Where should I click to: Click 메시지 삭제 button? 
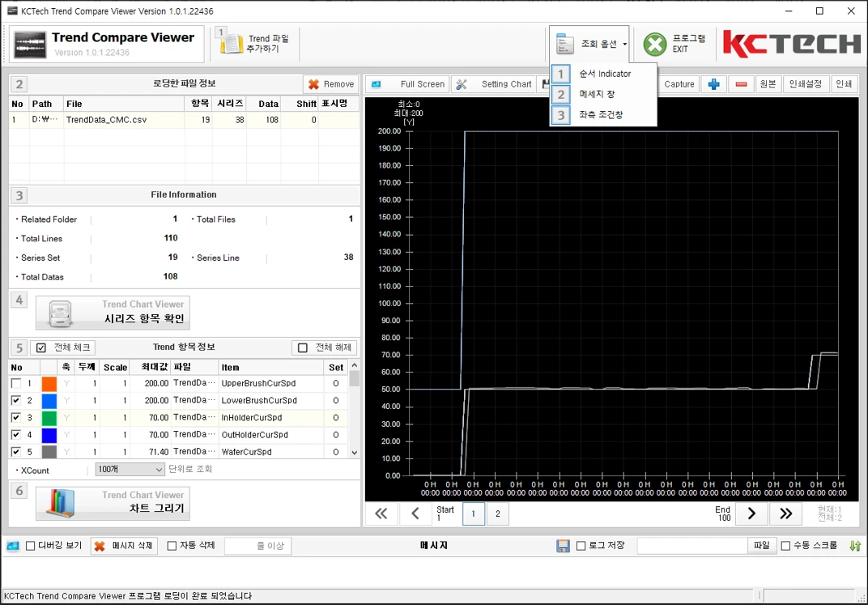[x=124, y=546]
